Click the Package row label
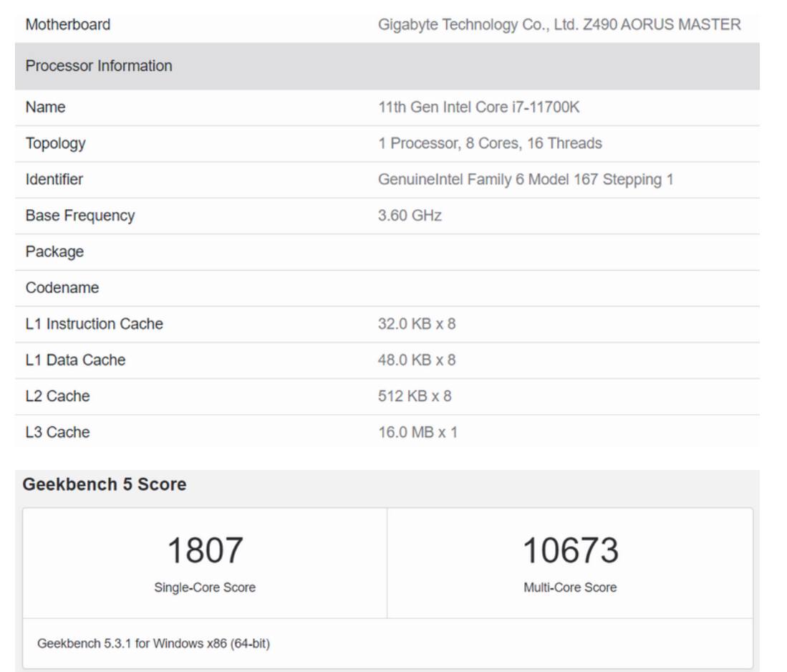The image size is (787, 672). [54, 252]
